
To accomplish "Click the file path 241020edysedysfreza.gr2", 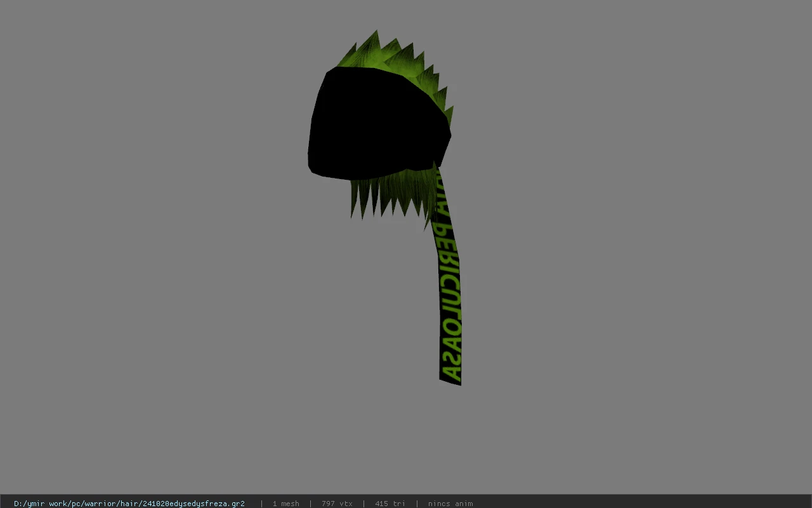I will coord(129,504).
